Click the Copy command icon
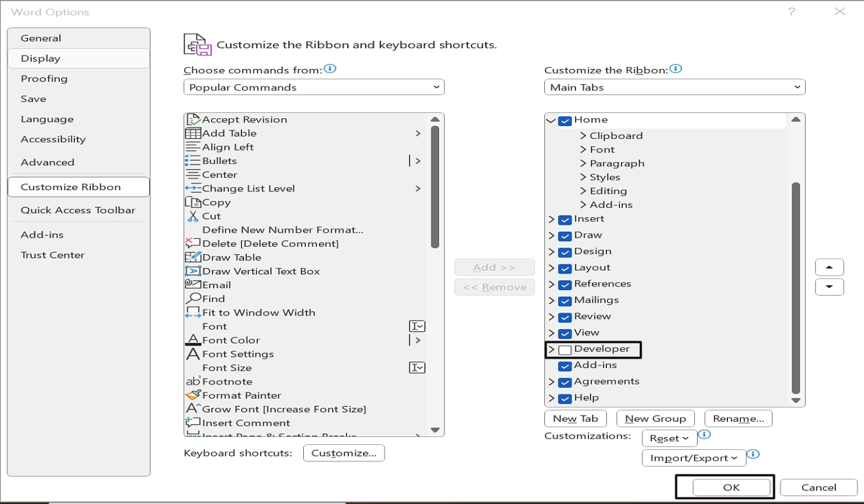This screenshot has height=504, width=864. (x=193, y=202)
